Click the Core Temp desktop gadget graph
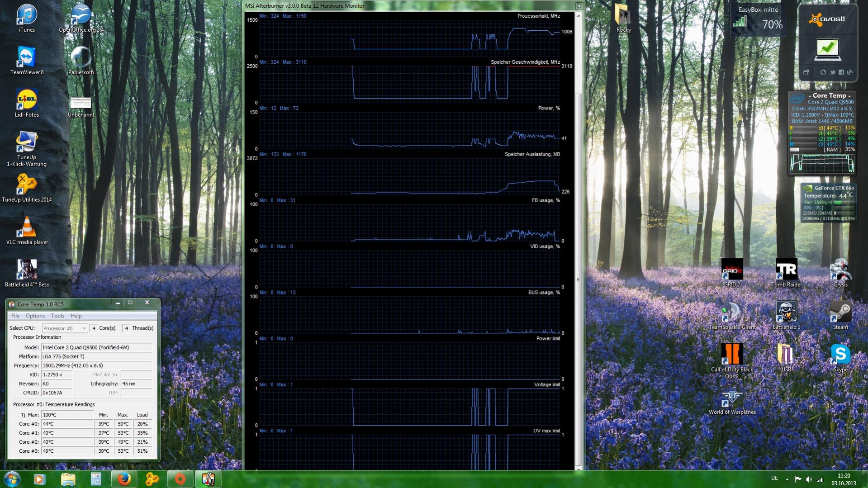868x488 pixels. (x=822, y=163)
